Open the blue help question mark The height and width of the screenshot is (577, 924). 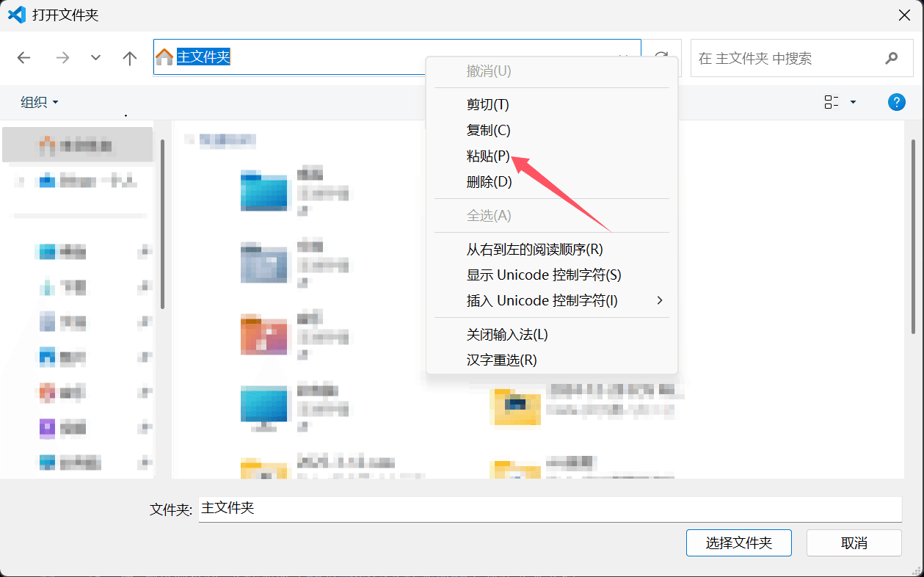coord(896,102)
